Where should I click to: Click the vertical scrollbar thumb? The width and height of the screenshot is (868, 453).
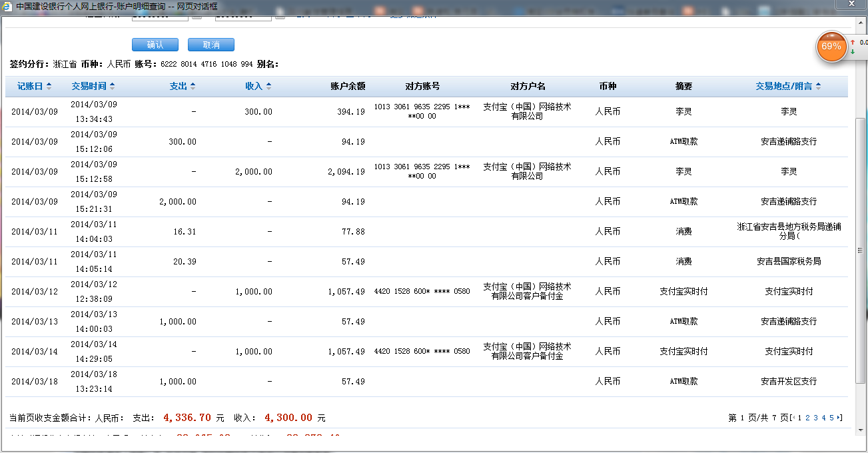[860, 250]
